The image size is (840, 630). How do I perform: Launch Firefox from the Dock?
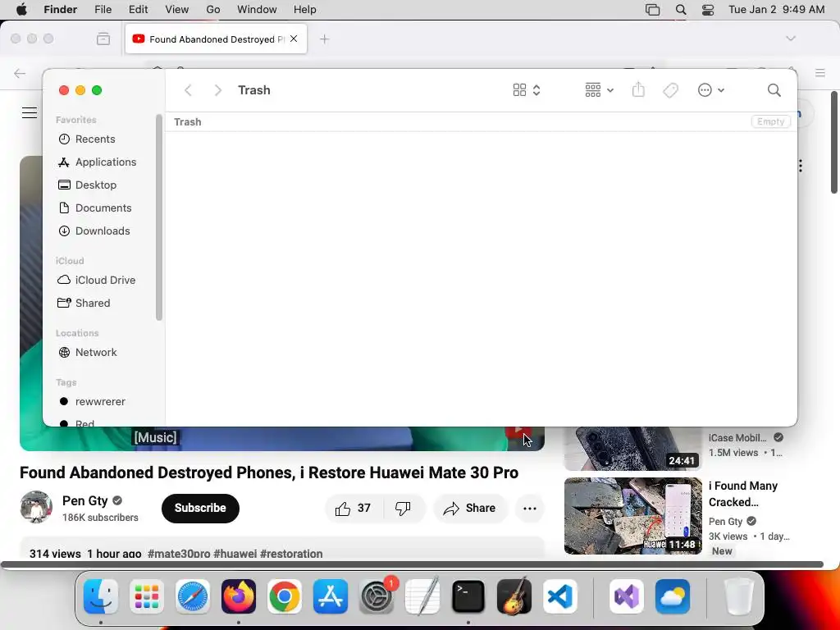[239, 596]
